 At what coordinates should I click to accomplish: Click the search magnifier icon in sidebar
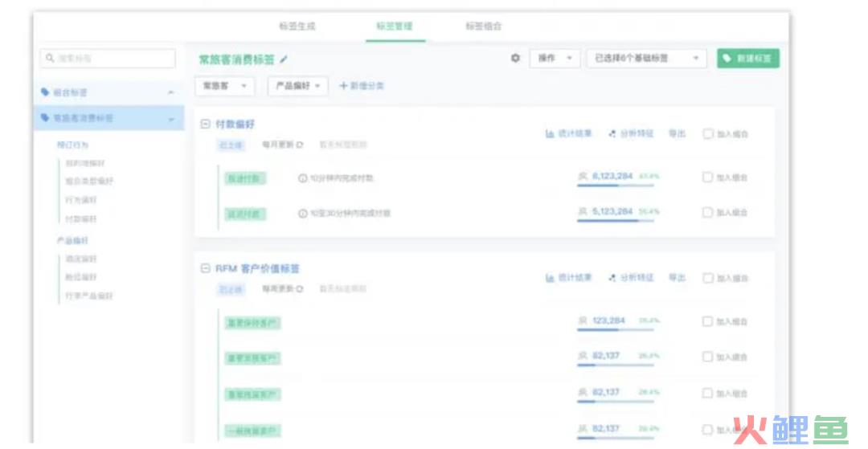click(50, 58)
